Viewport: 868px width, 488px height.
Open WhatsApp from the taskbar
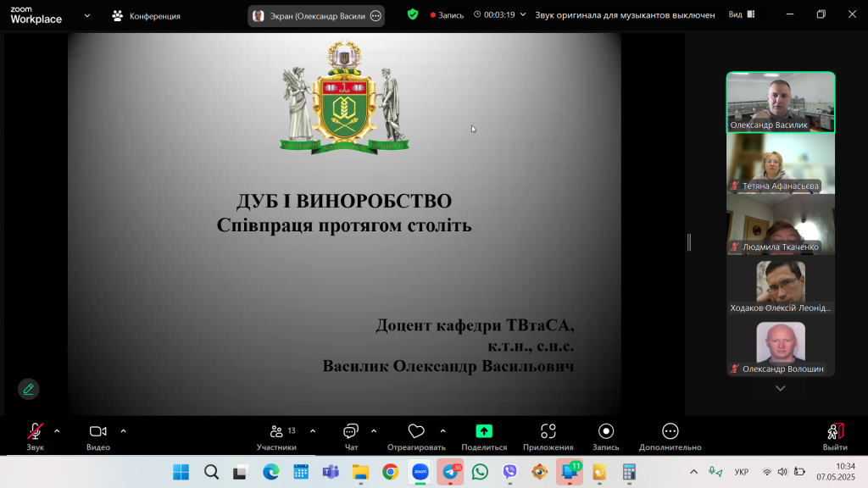(480, 472)
